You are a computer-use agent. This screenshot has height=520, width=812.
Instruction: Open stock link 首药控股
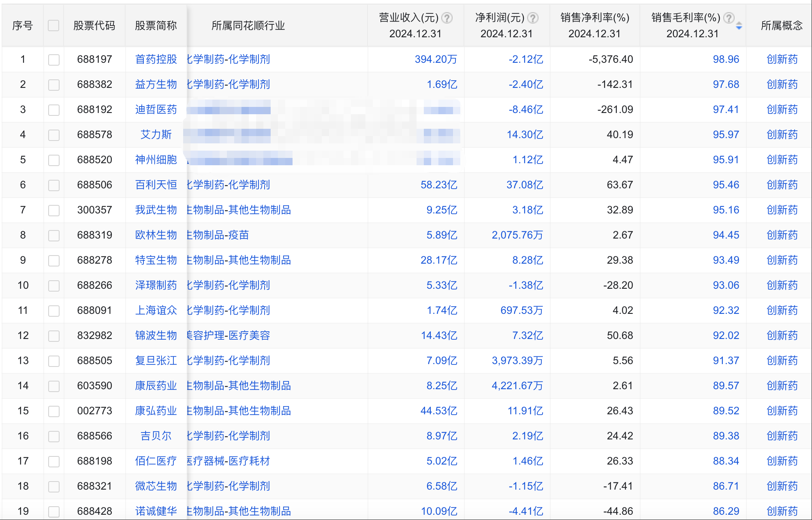[156, 59]
